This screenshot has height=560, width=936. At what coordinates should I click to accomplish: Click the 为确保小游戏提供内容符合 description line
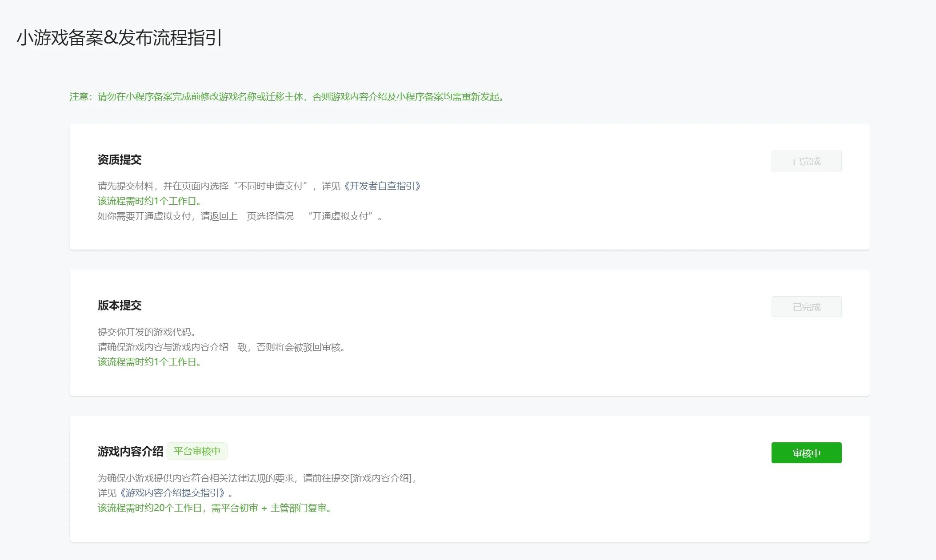click(222, 478)
